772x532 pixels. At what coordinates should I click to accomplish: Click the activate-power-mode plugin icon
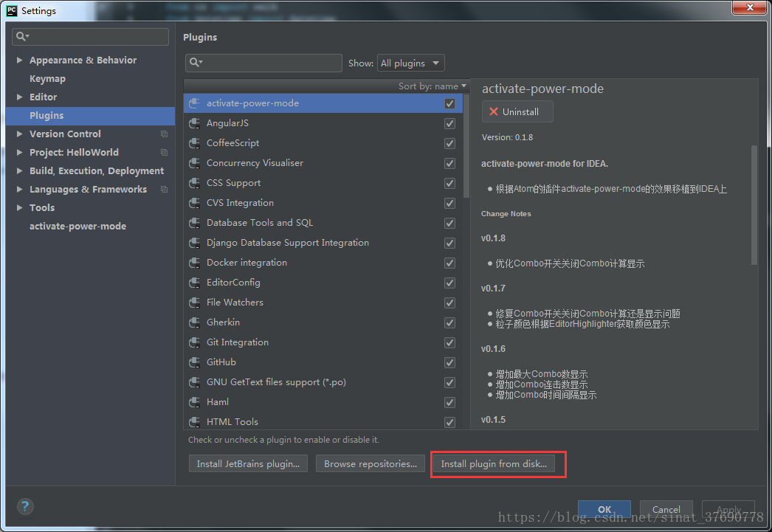194,103
